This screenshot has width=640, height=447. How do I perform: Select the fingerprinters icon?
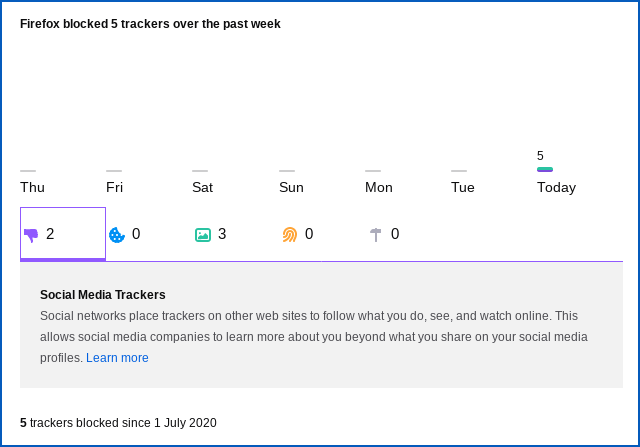point(290,235)
